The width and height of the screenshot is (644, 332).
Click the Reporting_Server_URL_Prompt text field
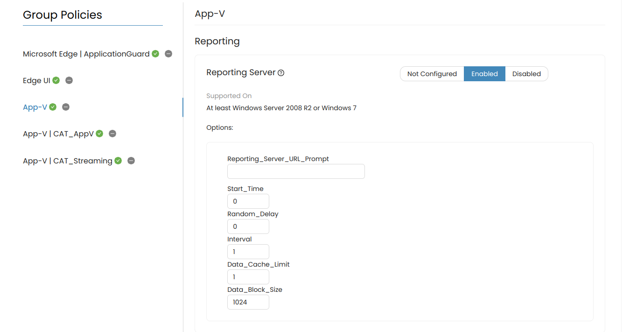296,171
